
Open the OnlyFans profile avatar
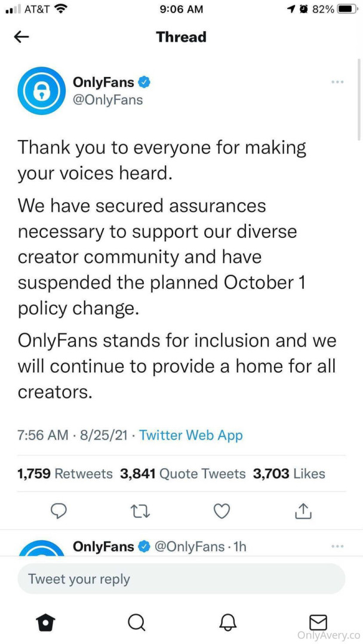coord(41,91)
